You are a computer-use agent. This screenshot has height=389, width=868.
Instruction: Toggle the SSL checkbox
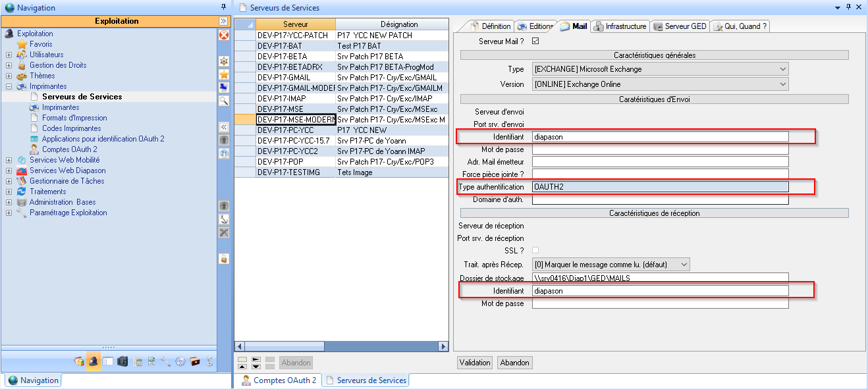tap(535, 250)
